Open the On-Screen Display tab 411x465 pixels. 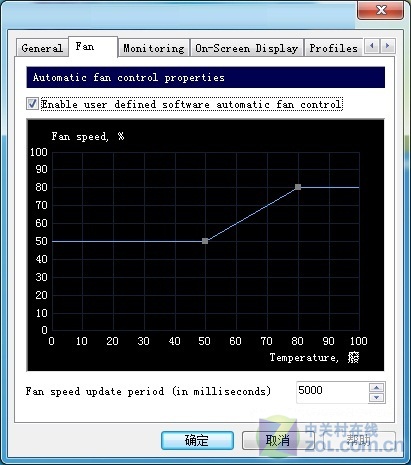247,48
